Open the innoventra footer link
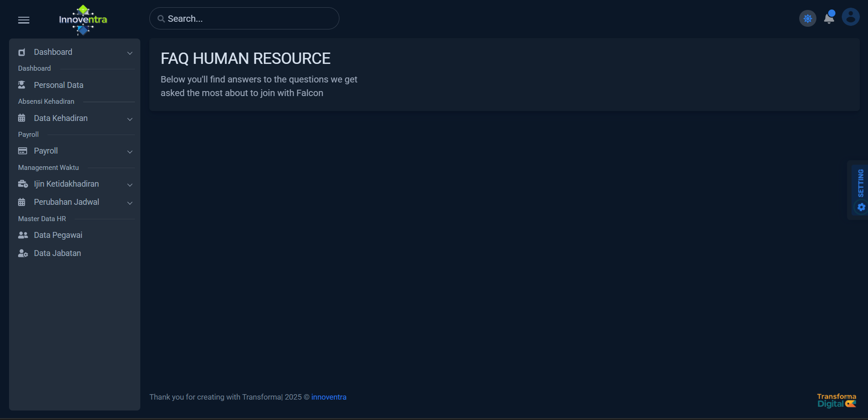The image size is (868, 420). [x=329, y=397]
